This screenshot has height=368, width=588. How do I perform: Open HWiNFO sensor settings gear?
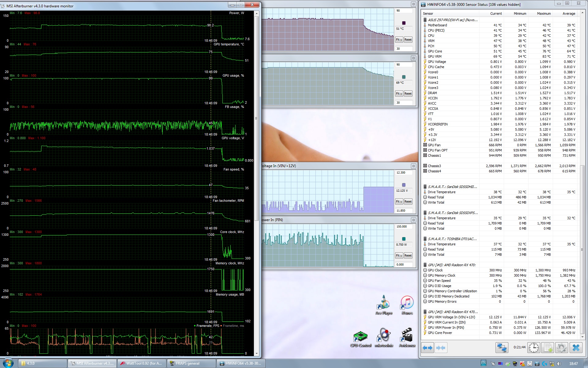pyautogui.click(x=561, y=348)
